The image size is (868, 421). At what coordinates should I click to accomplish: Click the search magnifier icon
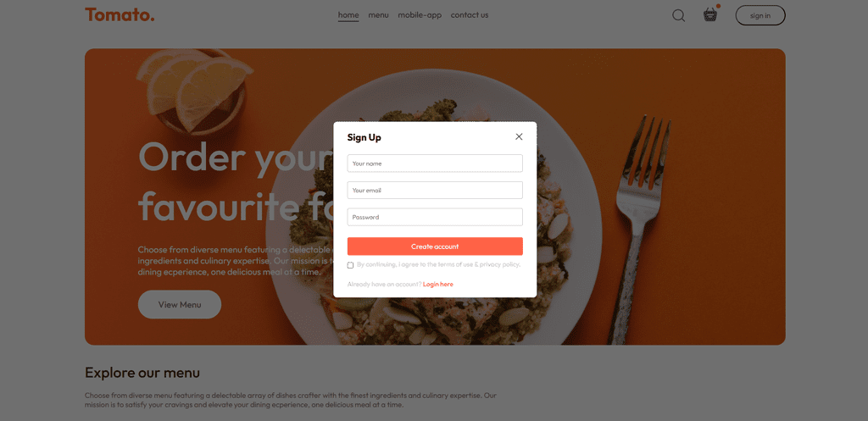click(x=679, y=15)
